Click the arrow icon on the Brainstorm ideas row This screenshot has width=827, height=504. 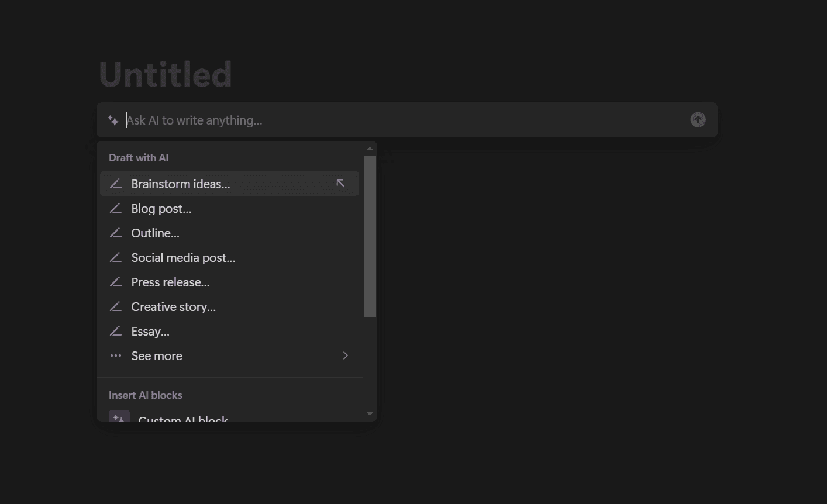(x=341, y=183)
